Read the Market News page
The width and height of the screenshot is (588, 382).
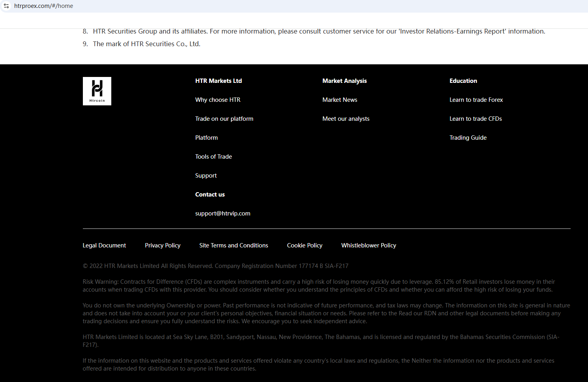tap(340, 100)
